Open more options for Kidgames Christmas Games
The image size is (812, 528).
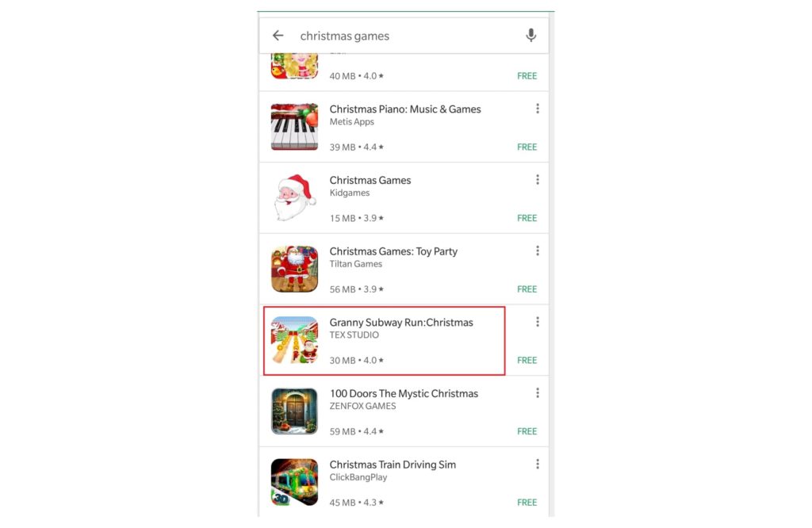pos(538,180)
